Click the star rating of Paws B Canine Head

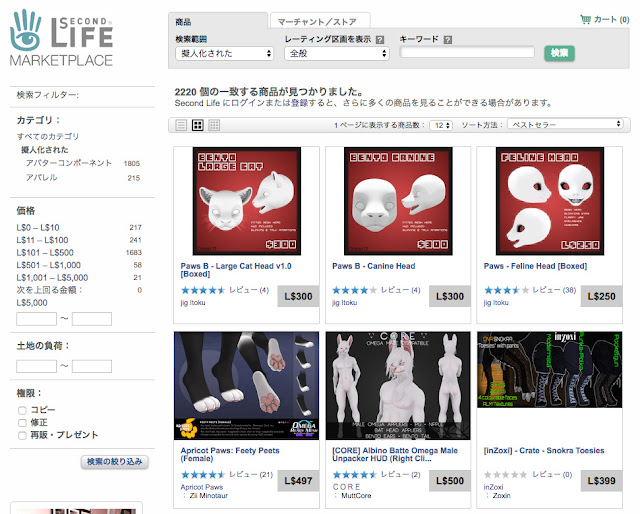point(354,290)
